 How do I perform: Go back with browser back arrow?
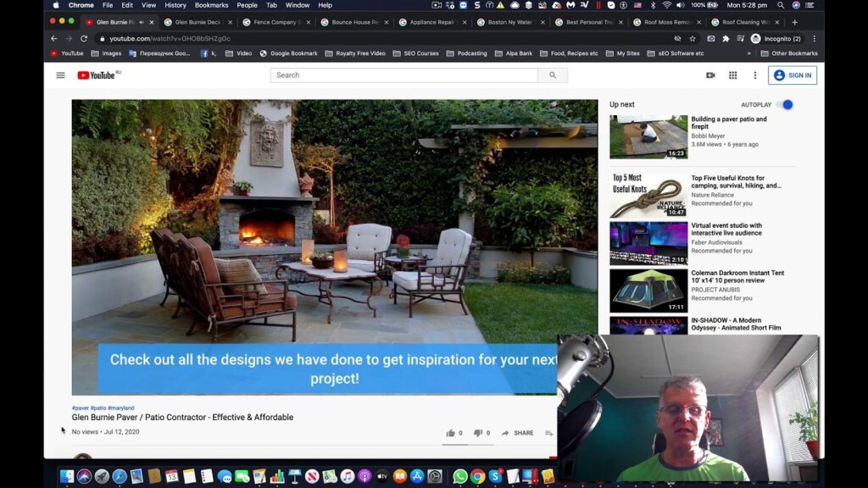pyautogui.click(x=53, y=39)
